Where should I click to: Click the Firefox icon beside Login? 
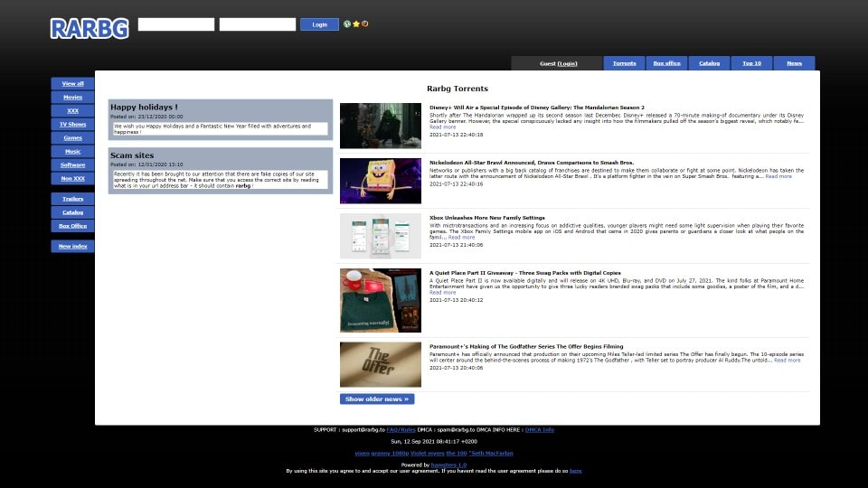coord(364,24)
